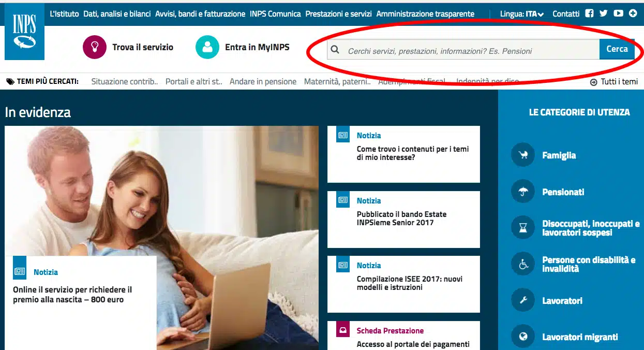Click the Scheda Prestazione inbox icon
644x350 pixels.
pos(343,330)
